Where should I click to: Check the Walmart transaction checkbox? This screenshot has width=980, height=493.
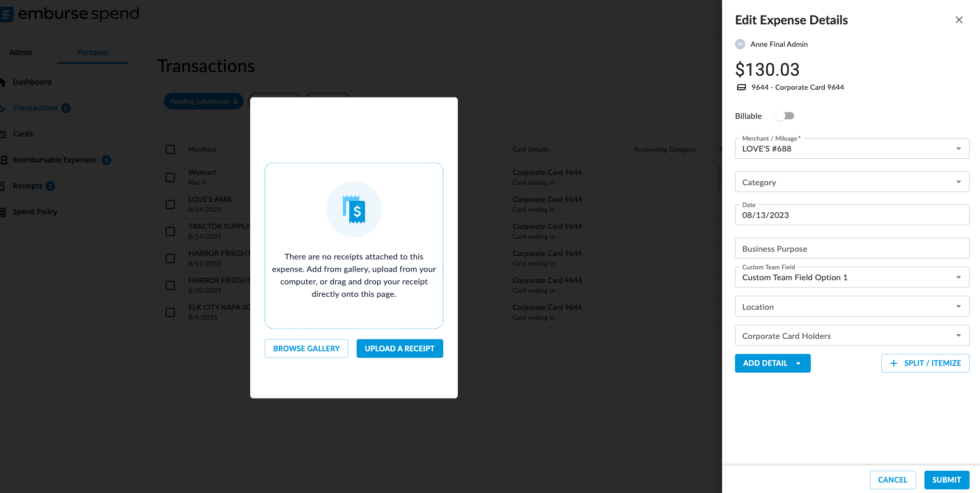pyautogui.click(x=170, y=177)
